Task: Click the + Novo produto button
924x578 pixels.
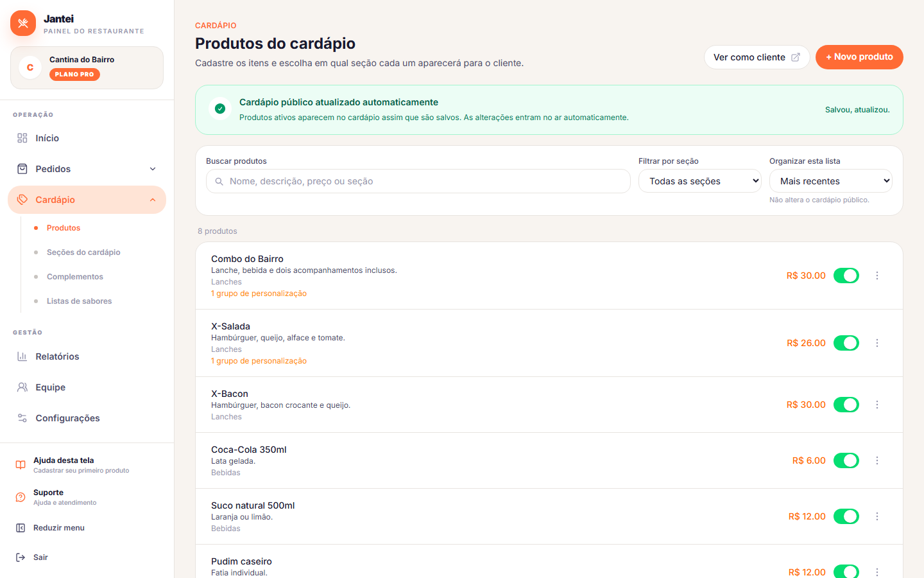Action: click(859, 57)
